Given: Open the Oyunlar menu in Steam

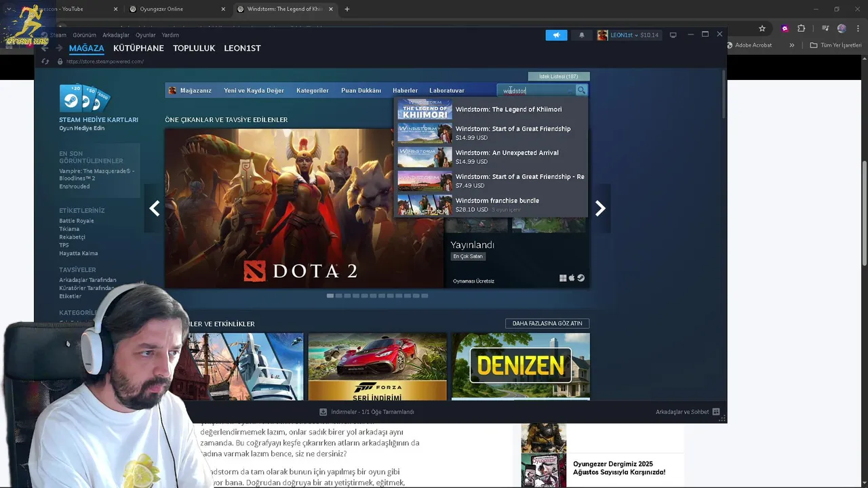Looking at the screenshot, I should pos(145,35).
